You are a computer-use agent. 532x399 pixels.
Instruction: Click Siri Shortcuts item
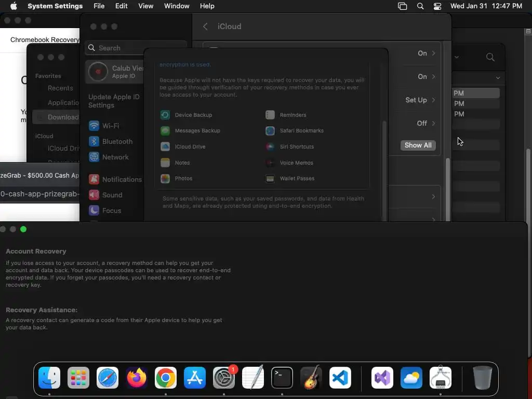click(x=289, y=147)
